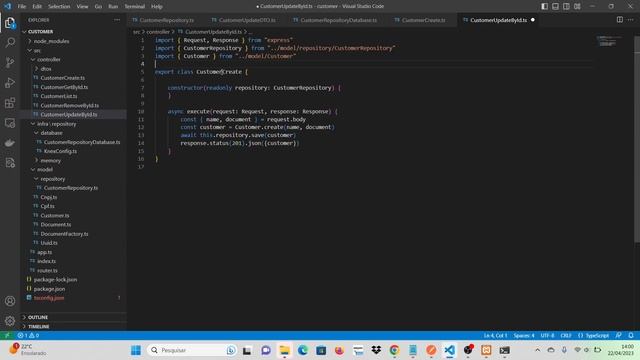Expand the TIMELINE section
Screen dimensions: 640x360
[x=73, y=327]
